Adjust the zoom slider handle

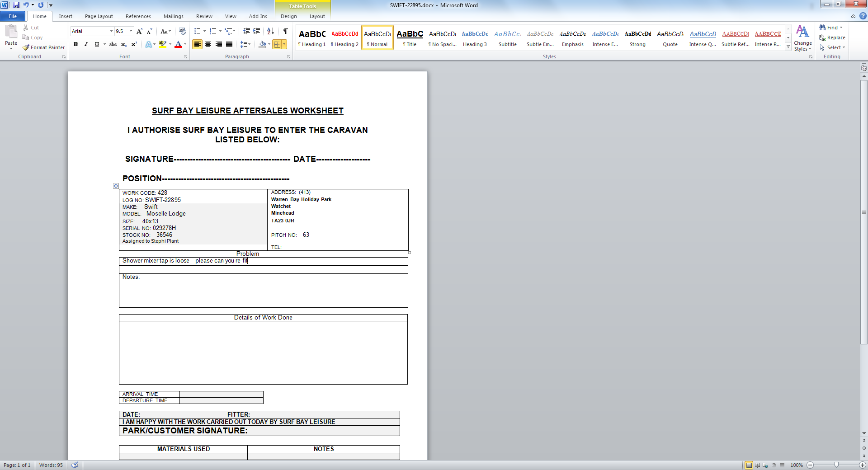[836, 465]
